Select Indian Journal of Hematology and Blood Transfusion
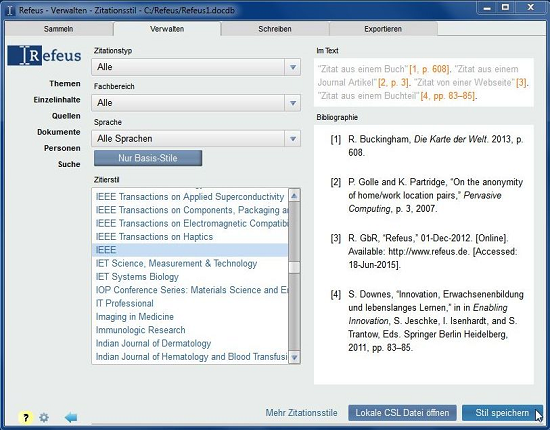The height and width of the screenshot is (430, 550). click(x=190, y=357)
